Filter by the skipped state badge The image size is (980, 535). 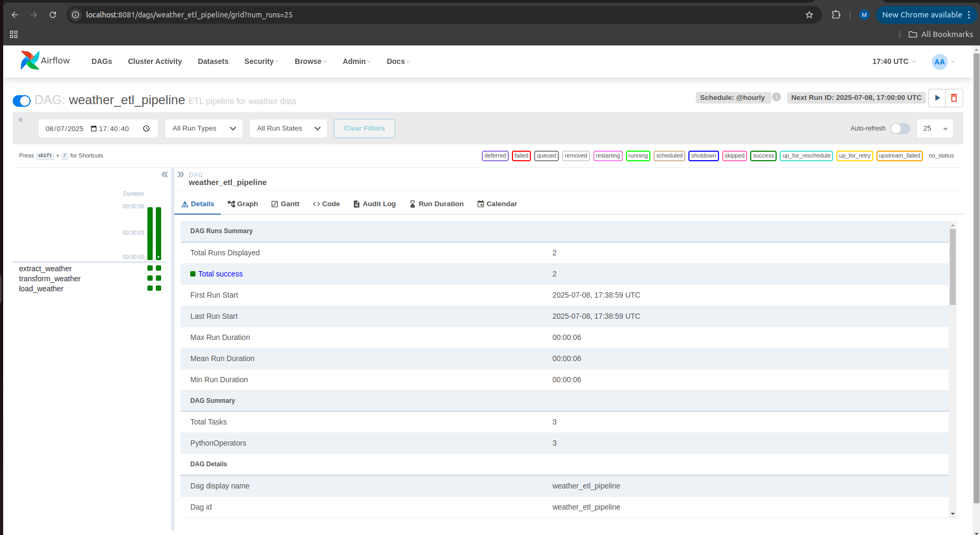point(734,156)
